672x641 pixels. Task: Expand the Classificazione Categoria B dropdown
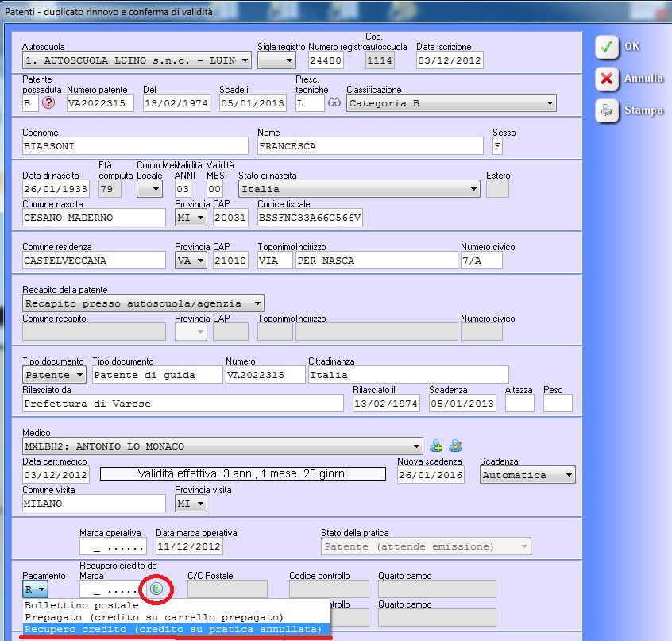550,103
